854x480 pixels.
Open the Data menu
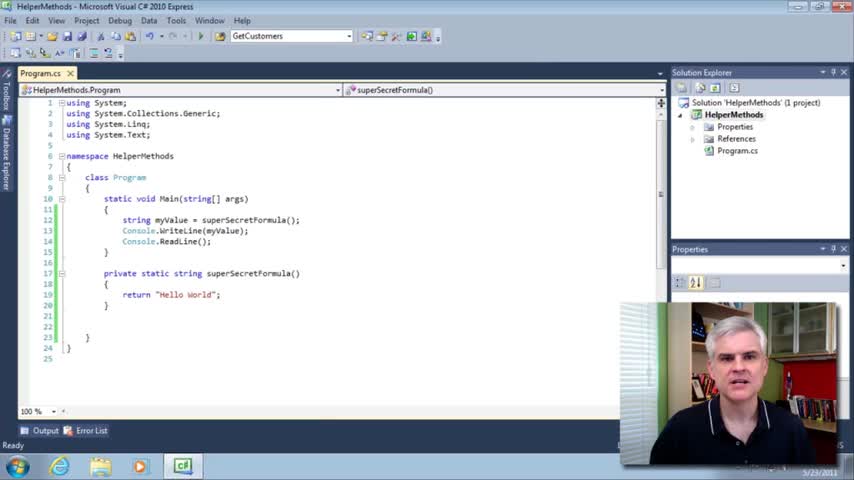pos(149,21)
